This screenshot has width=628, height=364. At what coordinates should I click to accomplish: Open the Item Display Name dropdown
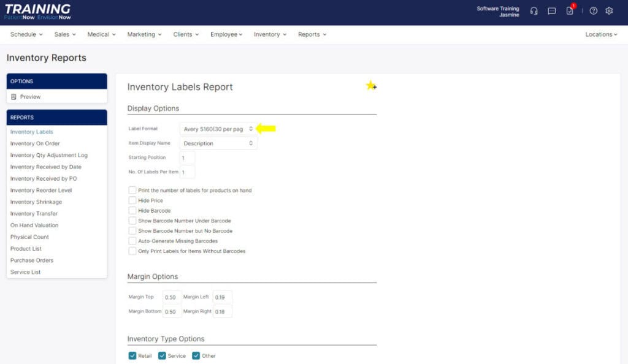[218, 143]
